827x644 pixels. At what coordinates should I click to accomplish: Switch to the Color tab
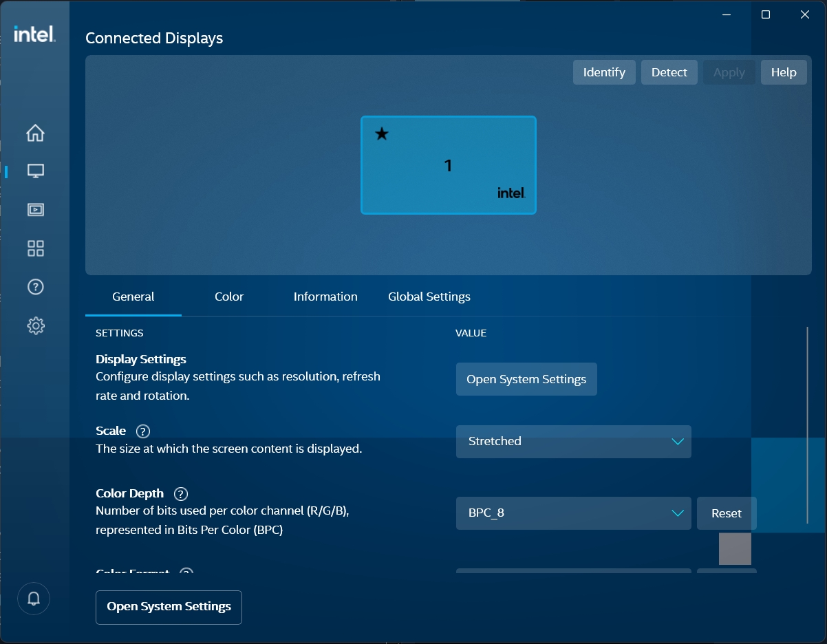[229, 297]
